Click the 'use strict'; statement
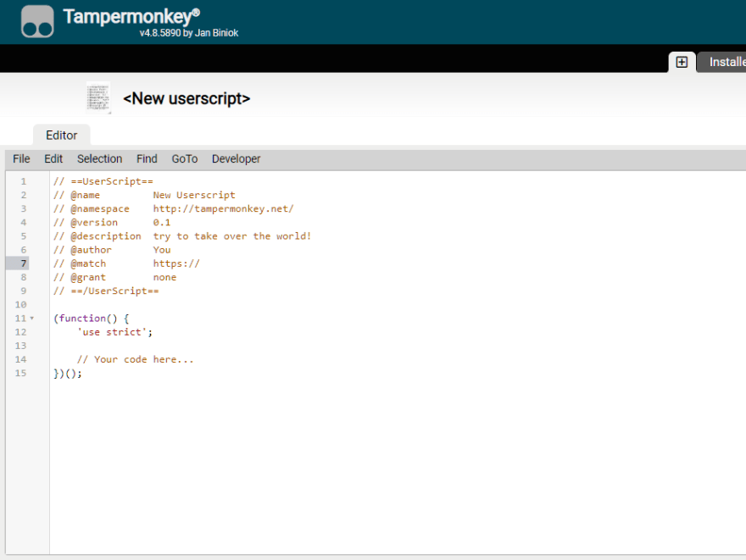 [x=114, y=332]
